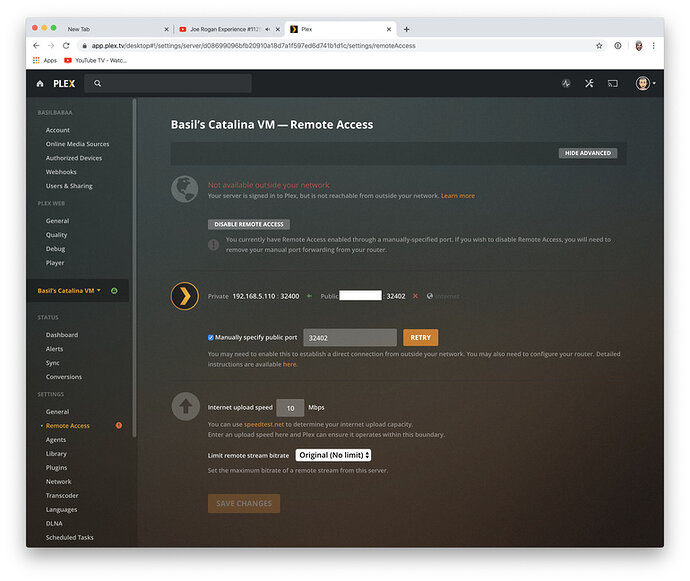Open Limit remote stream bitrate dropdown
Image resolution: width=690 pixels, height=581 pixels.
click(x=333, y=455)
